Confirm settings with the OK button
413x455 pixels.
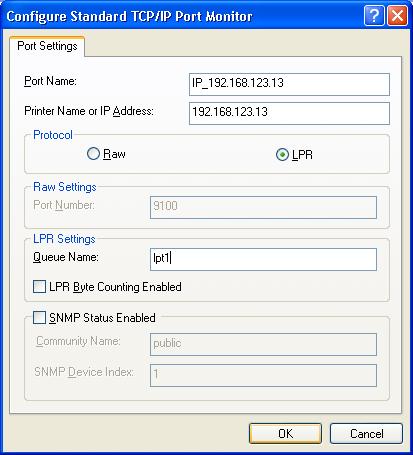[x=285, y=434]
